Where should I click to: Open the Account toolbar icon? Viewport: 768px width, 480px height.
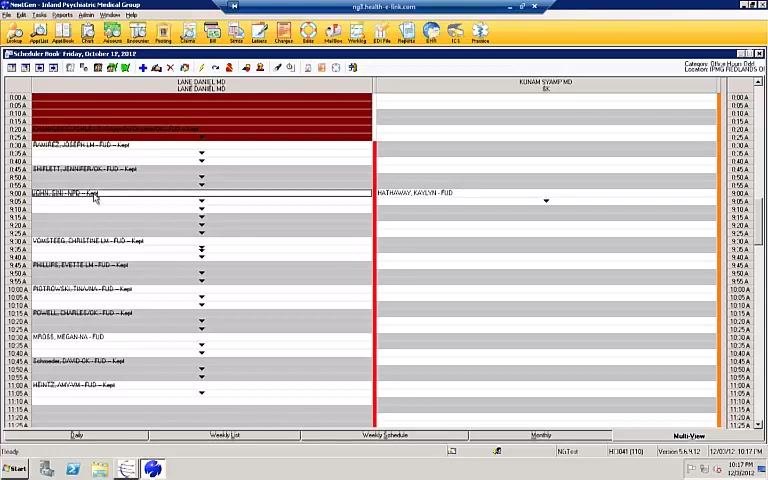[112, 33]
